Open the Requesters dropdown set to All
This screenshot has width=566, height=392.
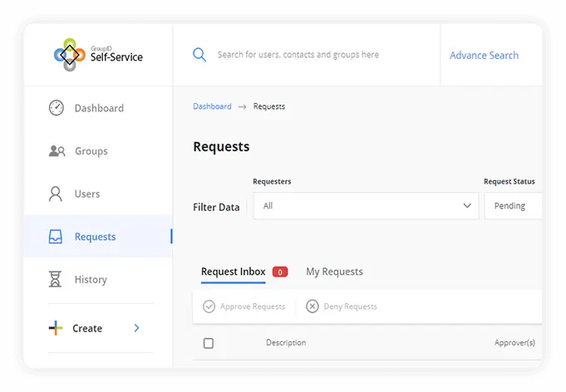pos(365,206)
